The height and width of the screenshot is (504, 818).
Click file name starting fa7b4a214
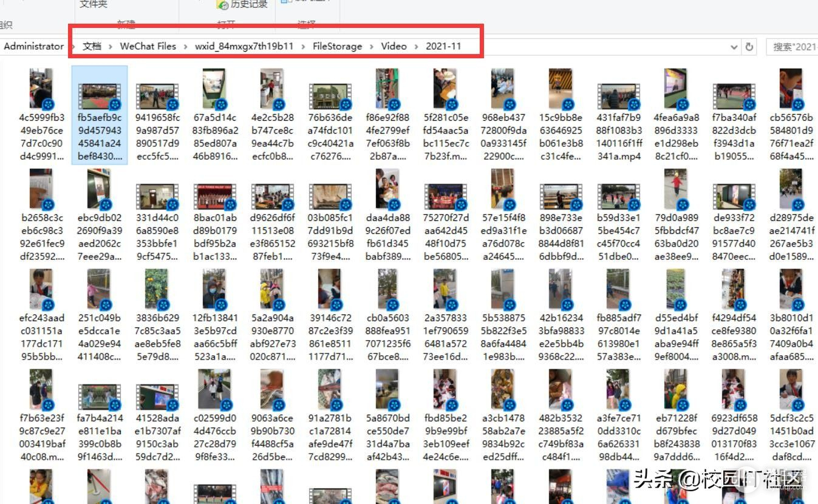(100, 437)
